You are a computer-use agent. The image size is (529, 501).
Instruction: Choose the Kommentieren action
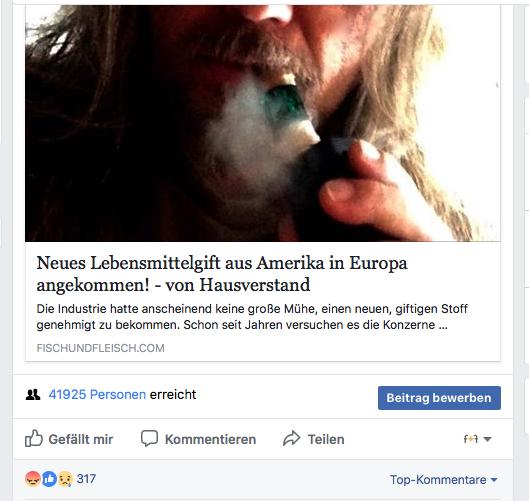click(x=211, y=439)
